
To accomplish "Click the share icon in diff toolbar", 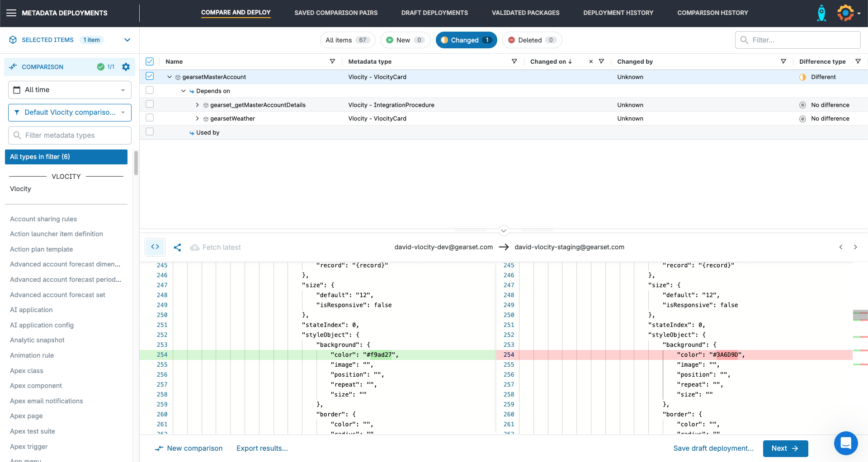I will (x=178, y=247).
